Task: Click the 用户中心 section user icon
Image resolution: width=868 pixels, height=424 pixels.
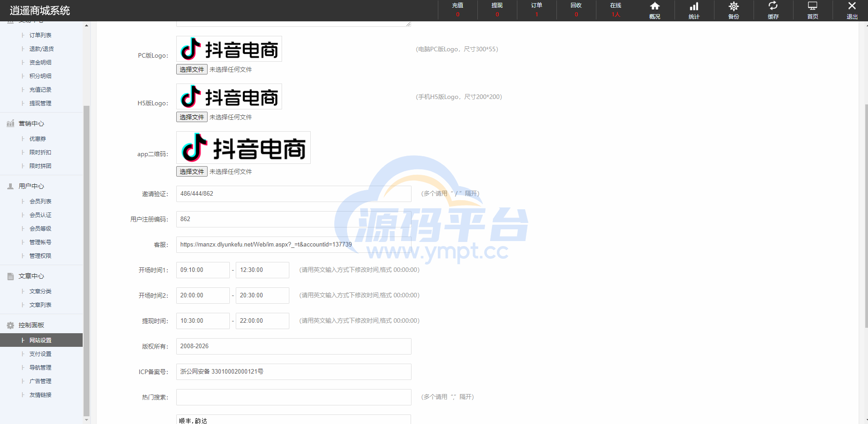Action: click(10, 186)
